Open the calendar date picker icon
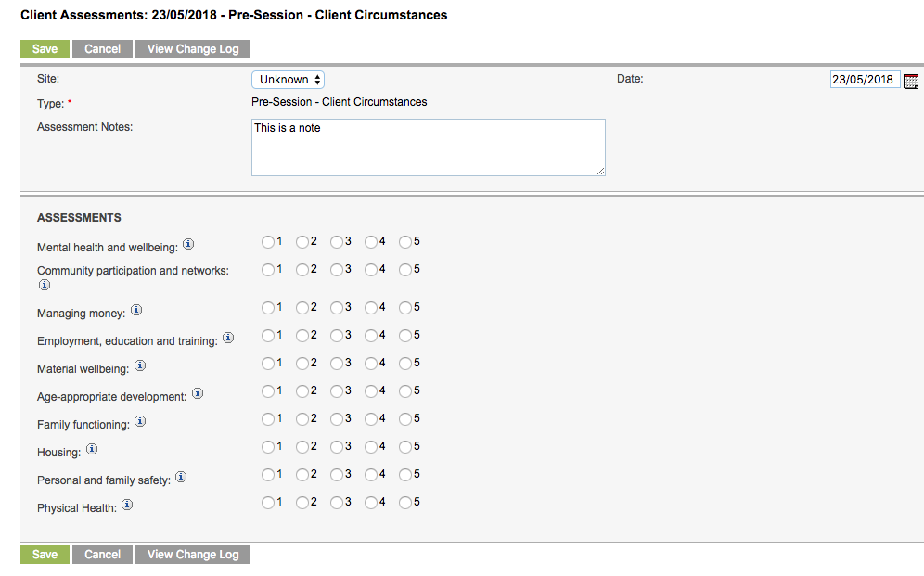Screen dimensions: 924x576 (910, 82)
